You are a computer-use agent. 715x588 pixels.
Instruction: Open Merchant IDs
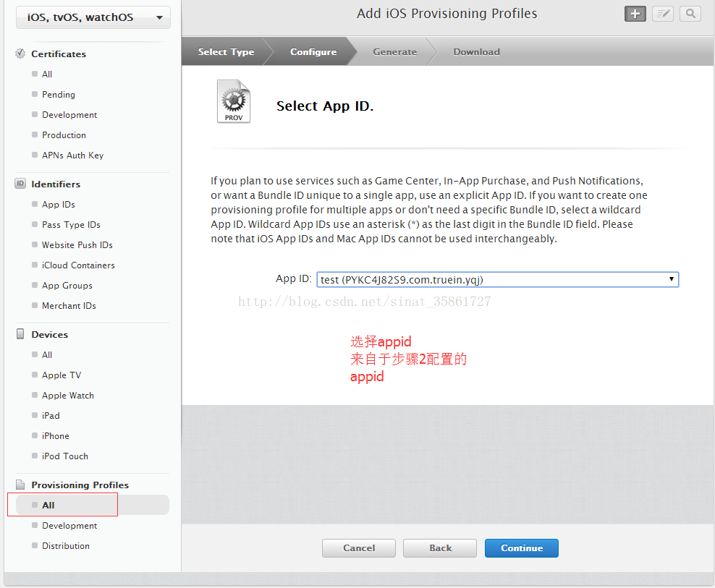69,306
